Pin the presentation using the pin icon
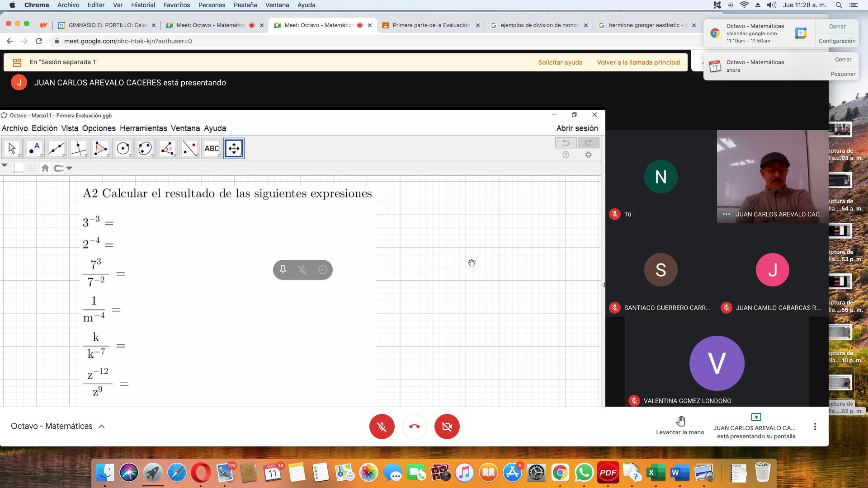Image resolution: width=868 pixels, height=488 pixels. coord(283,270)
